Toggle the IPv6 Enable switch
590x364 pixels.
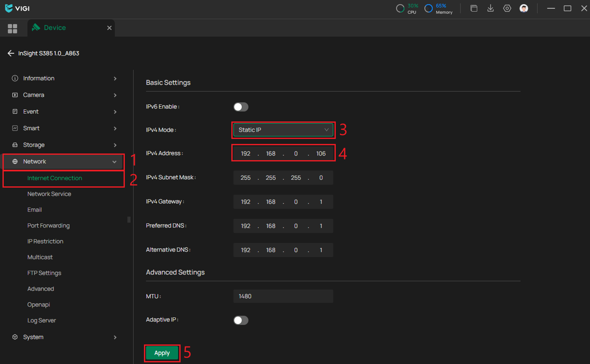click(x=241, y=107)
